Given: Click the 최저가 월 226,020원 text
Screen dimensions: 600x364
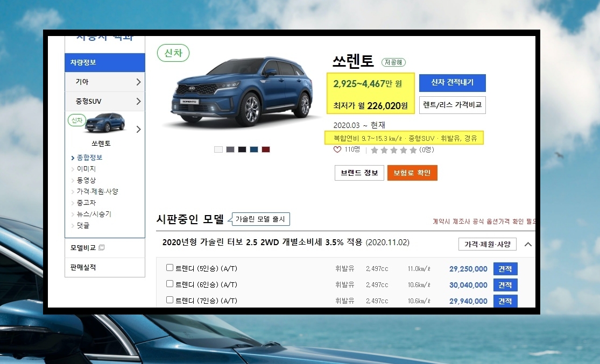Looking at the screenshot, I should tap(370, 105).
